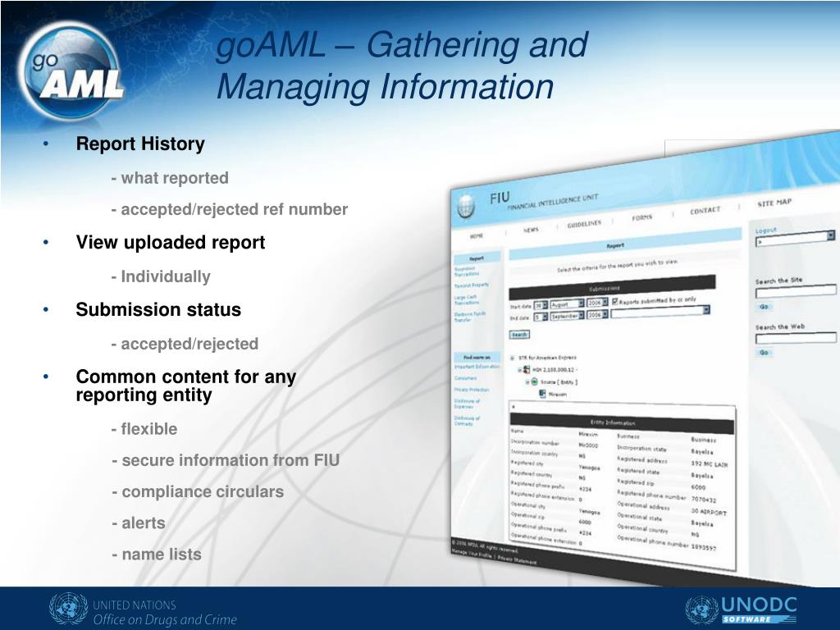Click the Search button below the date fields

pyautogui.click(x=519, y=335)
